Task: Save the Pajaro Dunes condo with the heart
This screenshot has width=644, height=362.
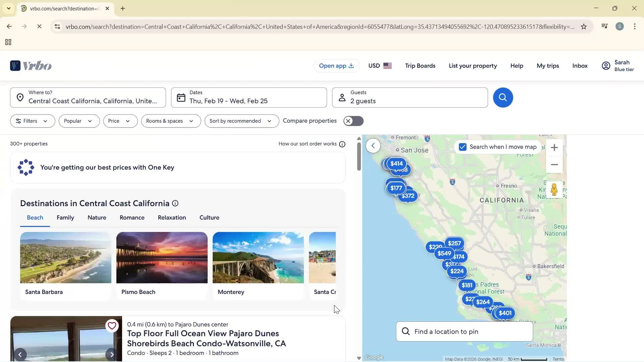Action: coord(112,325)
